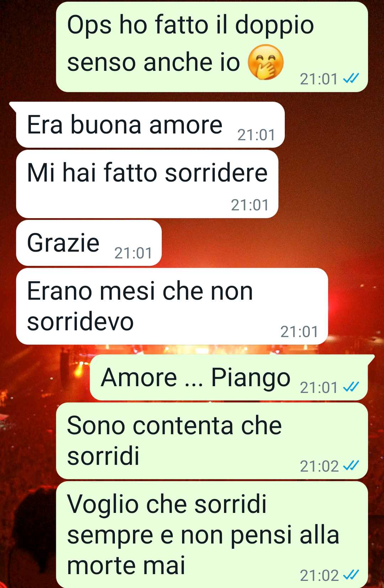Tap 21:02 timestamp on 'Sono contenta' message
This screenshot has width=384, height=588.
pyautogui.click(x=319, y=466)
